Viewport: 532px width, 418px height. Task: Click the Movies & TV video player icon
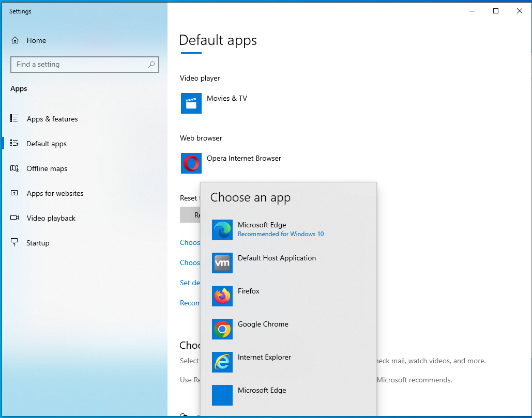[x=191, y=103]
